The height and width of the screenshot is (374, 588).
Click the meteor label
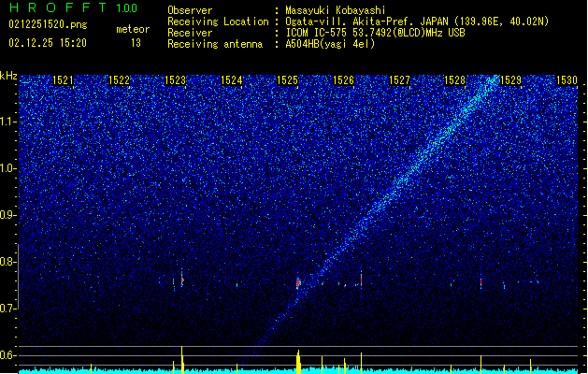pos(133,29)
